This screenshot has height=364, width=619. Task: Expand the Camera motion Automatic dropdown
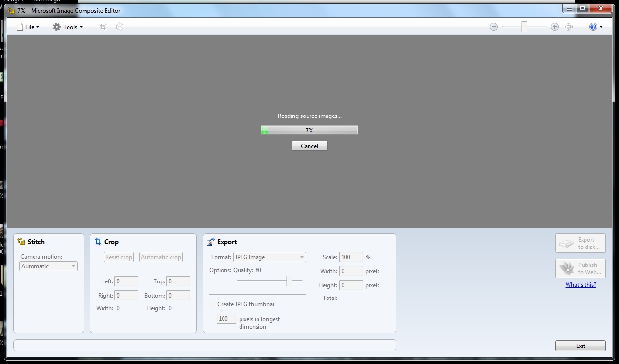(x=49, y=266)
